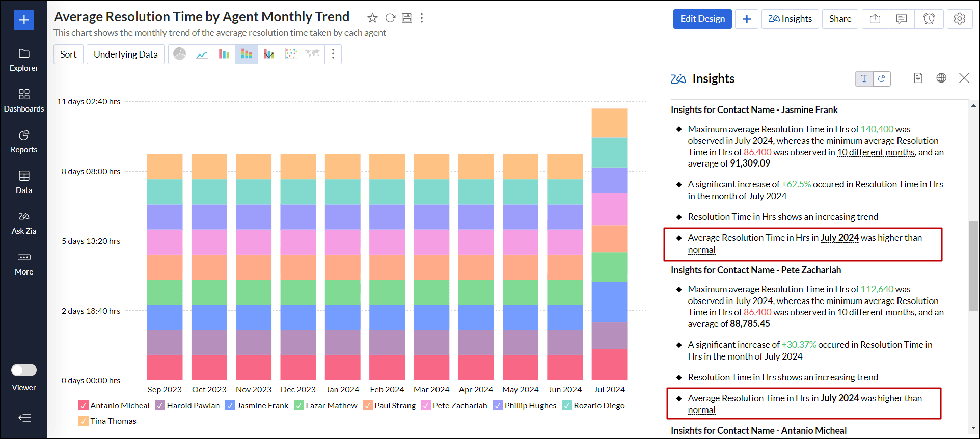Go to Dashboards in the sidebar
The width and height of the screenshot is (980, 439).
click(x=24, y=100)
